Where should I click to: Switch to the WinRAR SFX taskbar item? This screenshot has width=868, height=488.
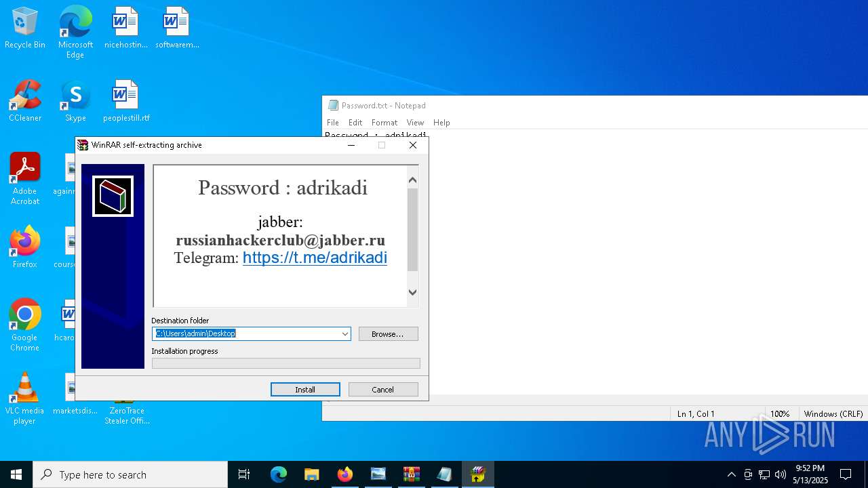[478, 474]
